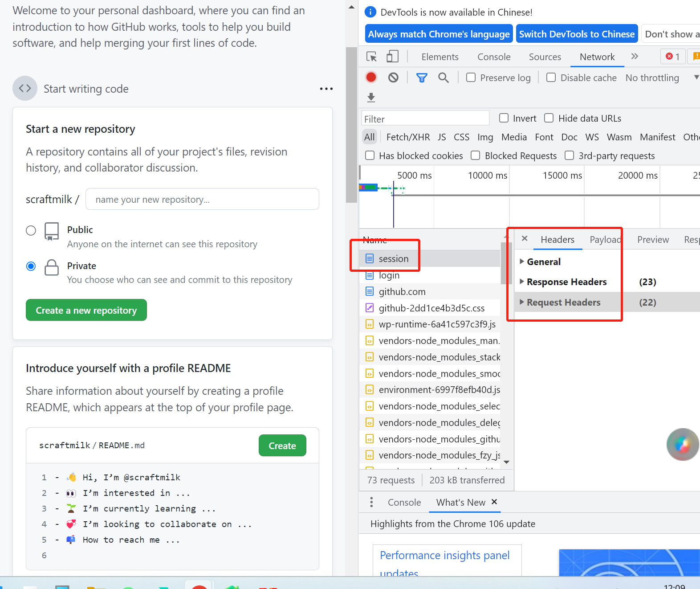
Task: Filter requests by CSS type
Action: click(x=461, y=137)
